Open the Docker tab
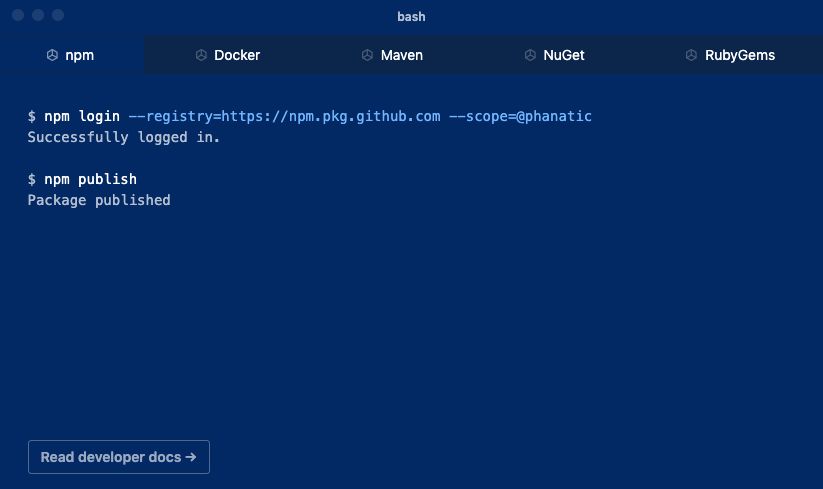The width and height of the screenshot is (823, 489). point(227,55)
